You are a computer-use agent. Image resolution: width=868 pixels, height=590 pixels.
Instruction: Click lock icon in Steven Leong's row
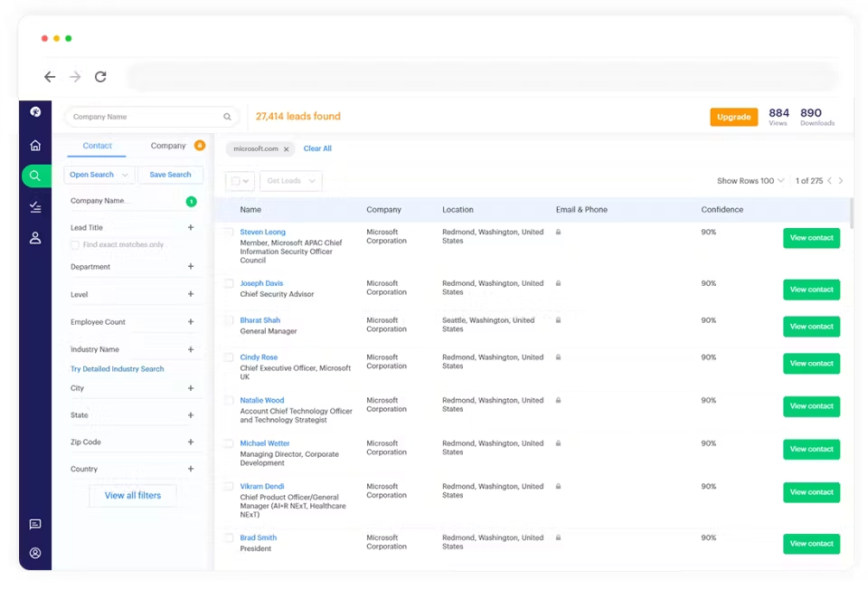558,233
